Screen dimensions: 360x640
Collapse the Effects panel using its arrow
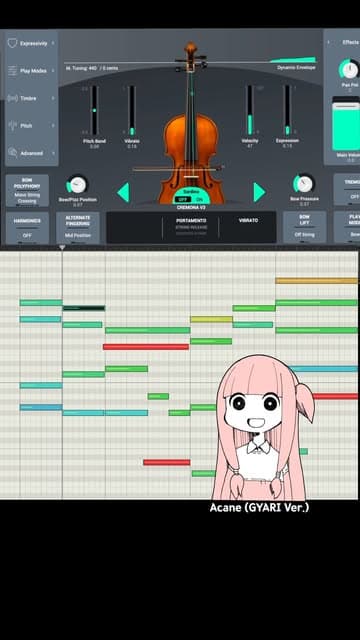coord(329,42)
